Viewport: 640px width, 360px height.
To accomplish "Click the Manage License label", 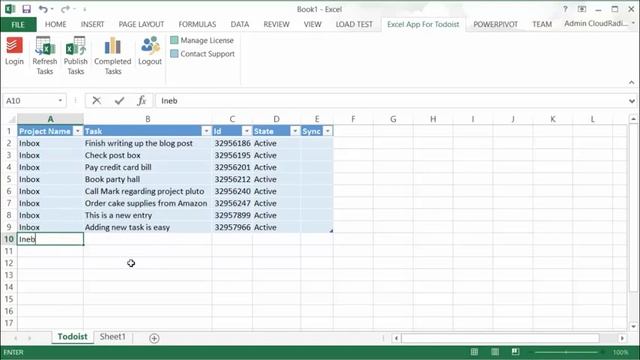I will 207,40.
